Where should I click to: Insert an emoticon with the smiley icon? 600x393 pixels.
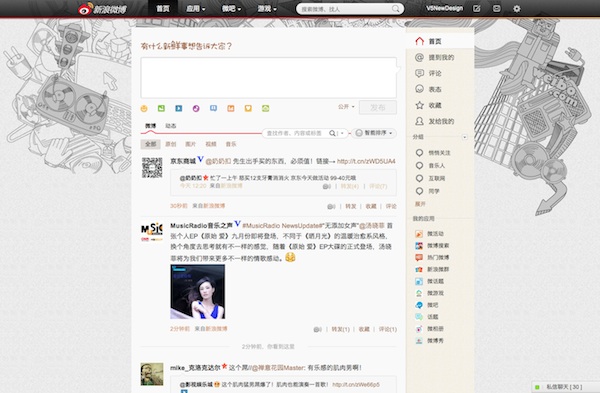[144, 109]
